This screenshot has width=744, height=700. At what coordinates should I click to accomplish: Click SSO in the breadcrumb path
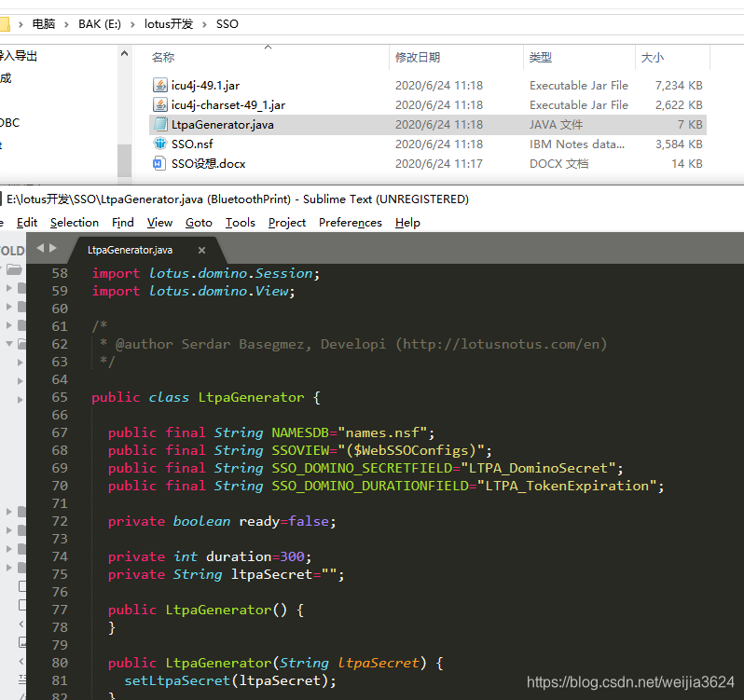pyautogui.click(x=227, y=23)
